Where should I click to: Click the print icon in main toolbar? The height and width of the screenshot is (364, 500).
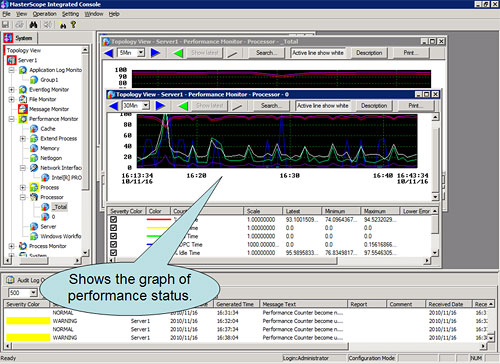point(19,25)
